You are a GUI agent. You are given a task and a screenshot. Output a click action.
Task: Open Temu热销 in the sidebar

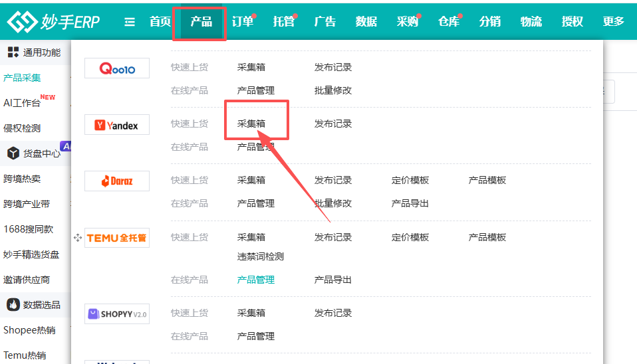(x=25, y=355)
